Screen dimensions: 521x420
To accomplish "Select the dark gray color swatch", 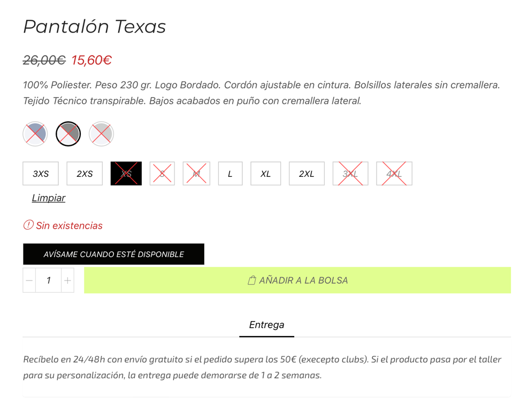I will pyautogui.click(x=68, y=134).
